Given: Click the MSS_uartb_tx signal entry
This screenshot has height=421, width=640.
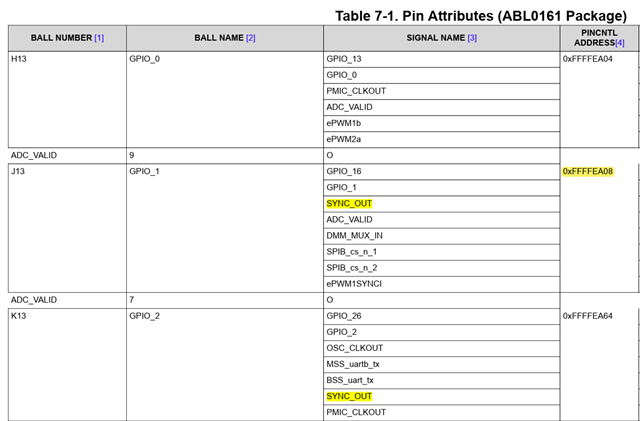Looking at the screenshot, I should coord(353,364).
